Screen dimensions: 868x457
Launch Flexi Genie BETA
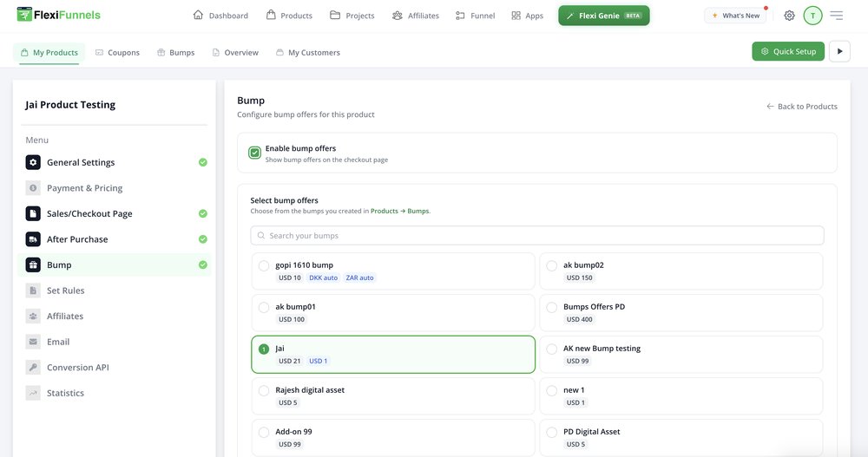(x=604, y=16)
